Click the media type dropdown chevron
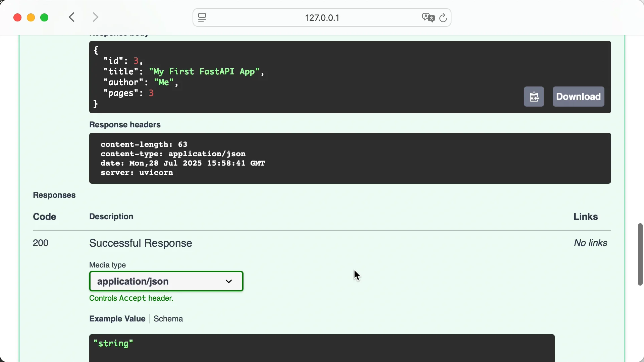644x362 pixels. click(x=229, y=282)
